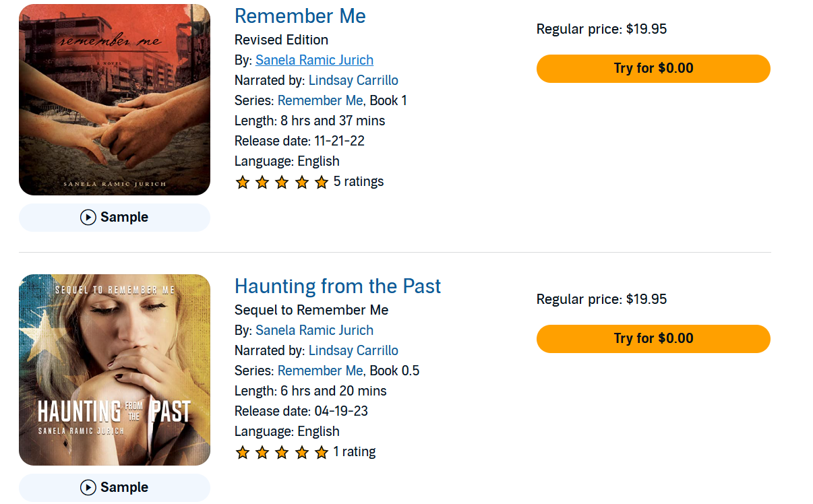Screen dimensions: 813x504
Task: View the 1 rating for Haunting from the Past
Action: click(x=355, y=451)
